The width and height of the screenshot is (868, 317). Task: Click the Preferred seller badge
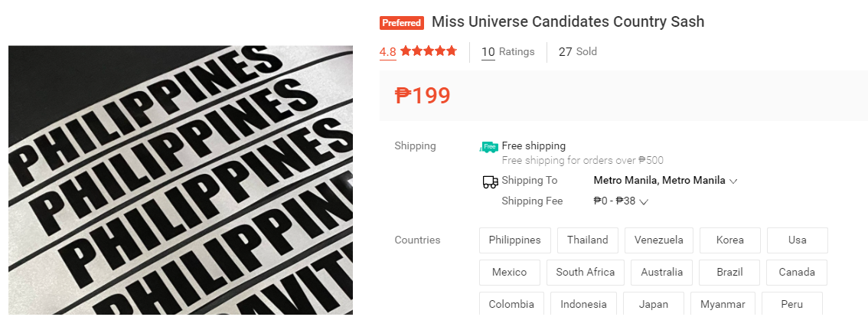(x=402, y=23)
